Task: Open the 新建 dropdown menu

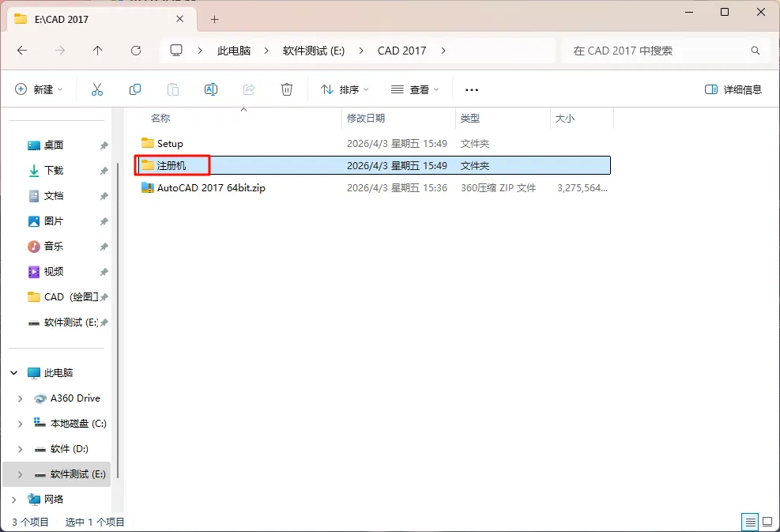Action: pyautogui.click(x=39, y=89)
